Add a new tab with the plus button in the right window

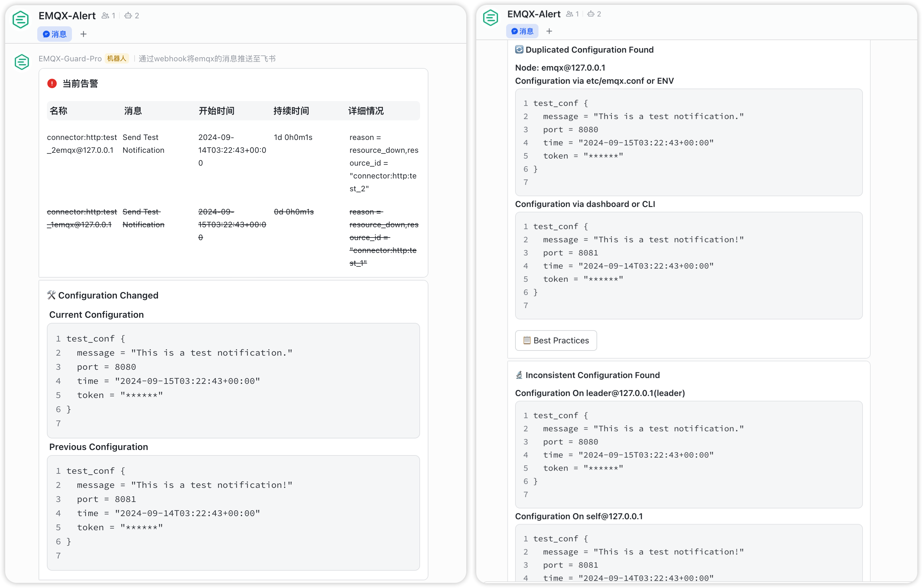coord(549,31)
